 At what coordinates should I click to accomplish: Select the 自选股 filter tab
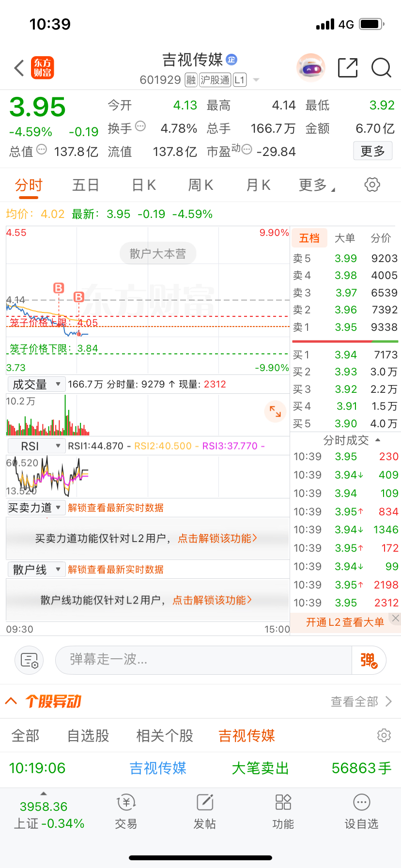tap(88, 736)
